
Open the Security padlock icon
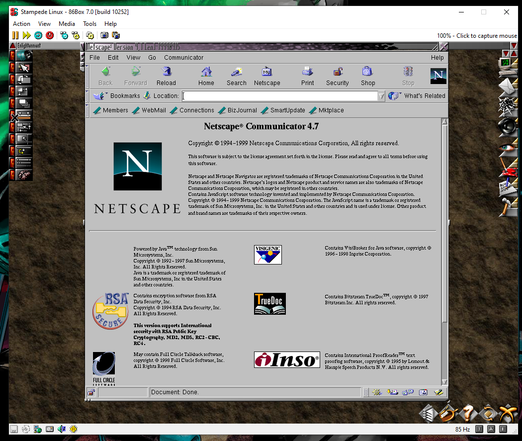pos(337,76)
